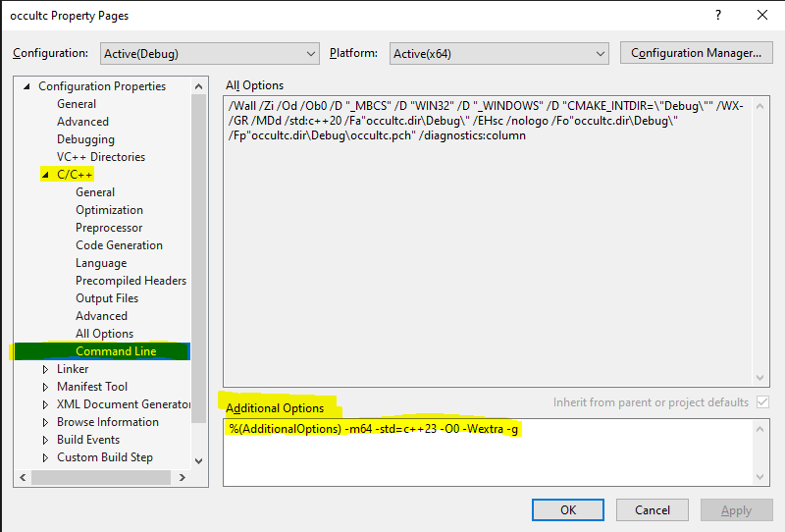Open Configuration Manager
Viewport: 785px width, 532px height.
click(696, 53)
